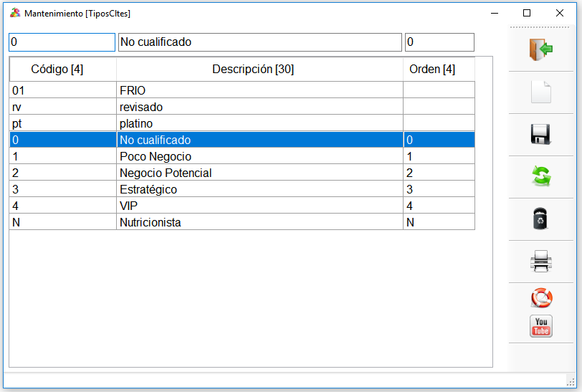Click the order input field at top

[439, 42]
